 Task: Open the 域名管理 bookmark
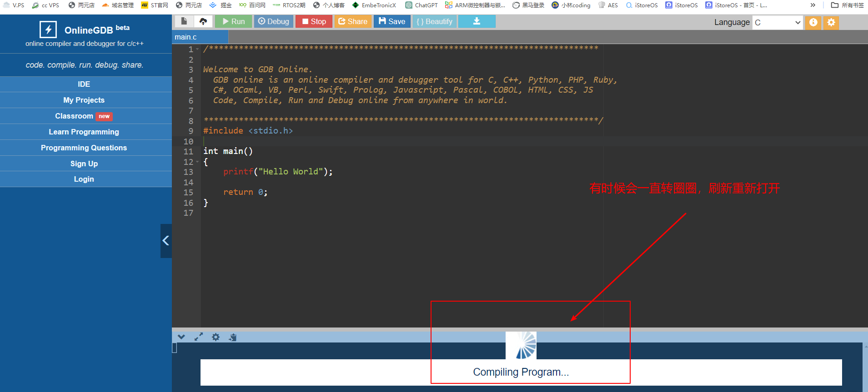coord(118,5)
